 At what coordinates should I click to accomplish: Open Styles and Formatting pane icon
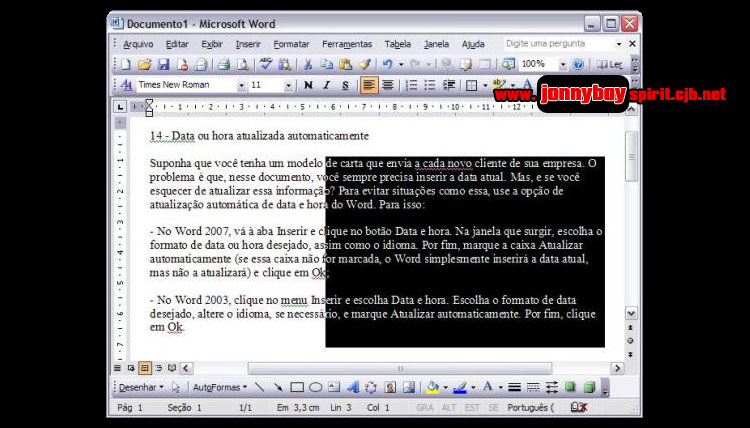tap(126, 85)
